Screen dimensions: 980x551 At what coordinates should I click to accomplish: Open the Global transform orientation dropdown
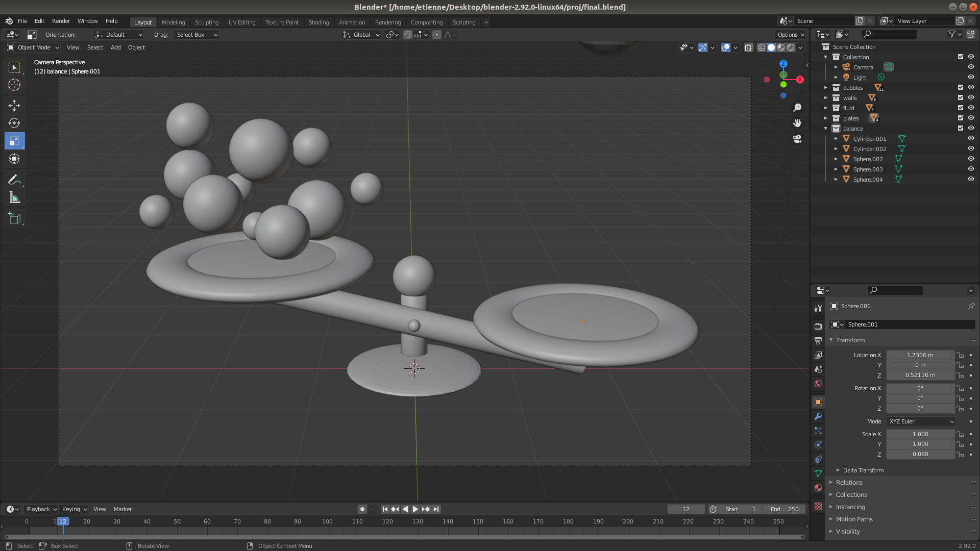pos(361,35)
